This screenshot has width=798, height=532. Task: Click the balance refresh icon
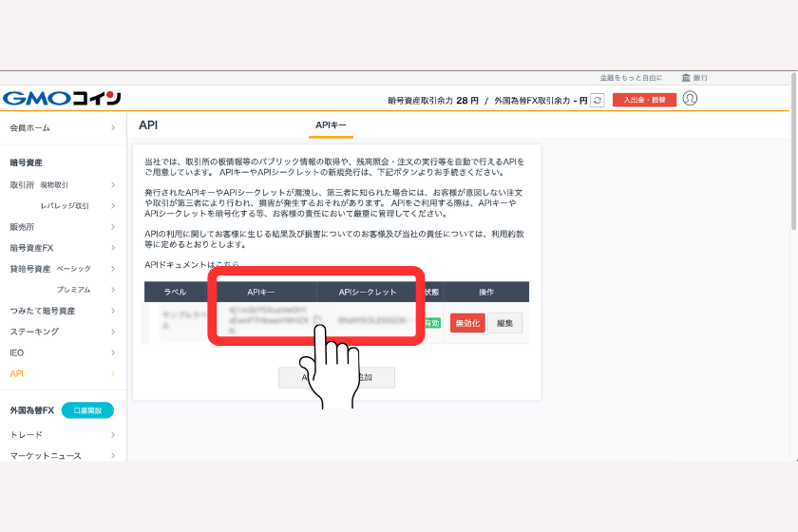tap(597, 100)
